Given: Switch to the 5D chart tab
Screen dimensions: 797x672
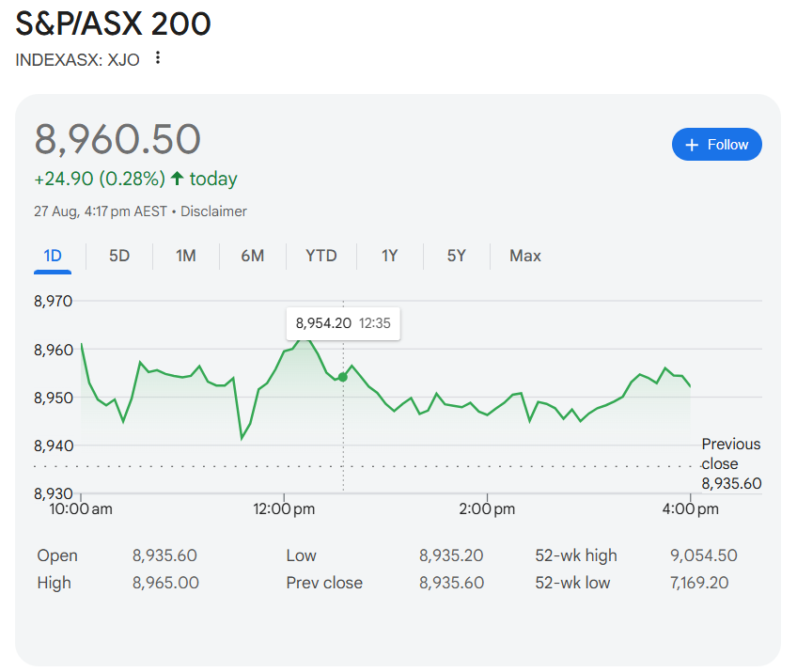Looking at the screenshot, I should point(119,256).
